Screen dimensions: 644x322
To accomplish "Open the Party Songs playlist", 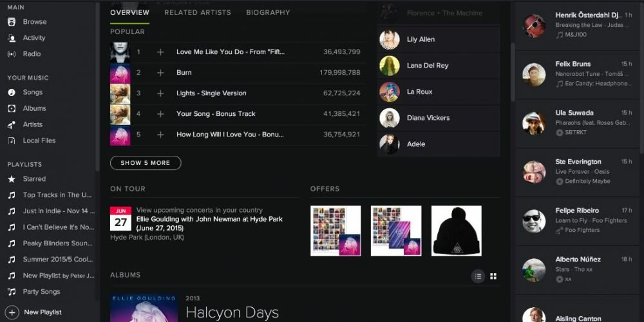I will [x=41, y=292].
